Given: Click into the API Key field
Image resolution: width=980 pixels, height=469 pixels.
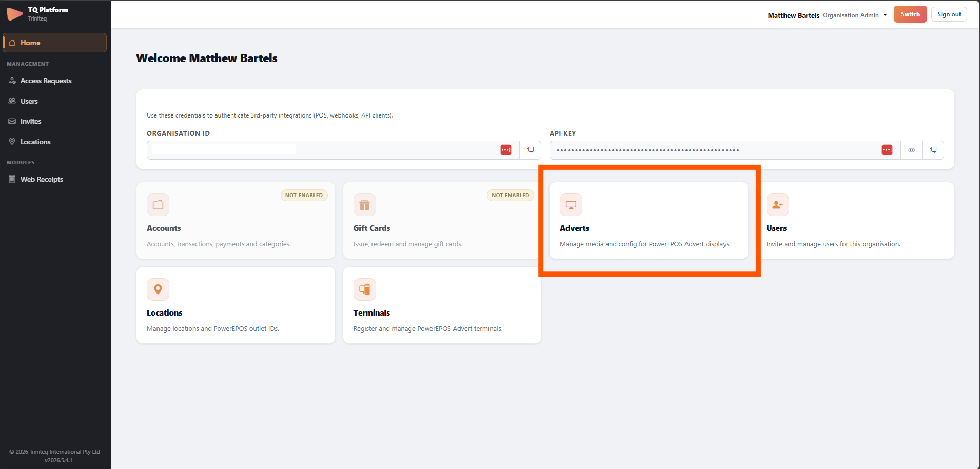Looking at the screenshot, I should click(x=725, y=150).
